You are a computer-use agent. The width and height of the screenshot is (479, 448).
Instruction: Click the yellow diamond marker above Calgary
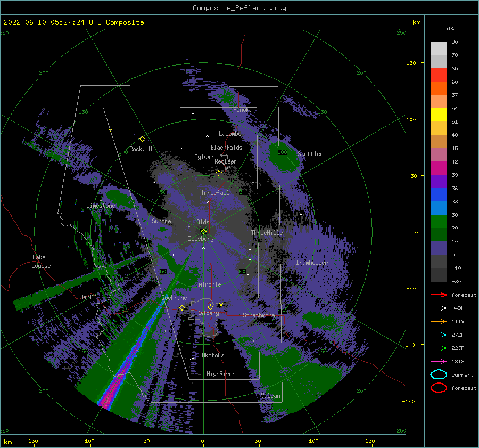coord(210,307)
